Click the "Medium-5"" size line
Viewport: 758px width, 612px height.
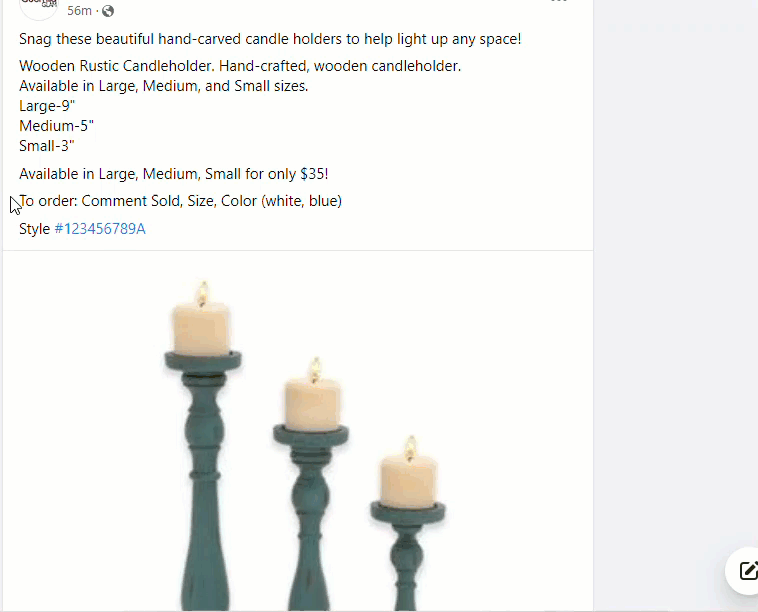click(x=57, y=126)
